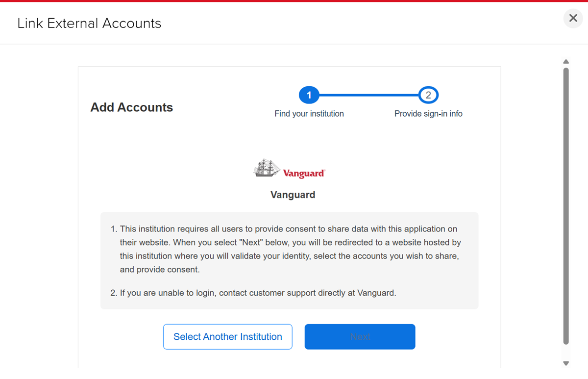
Task: Click the scrollbar up arrow
Action: click(566, 61)
